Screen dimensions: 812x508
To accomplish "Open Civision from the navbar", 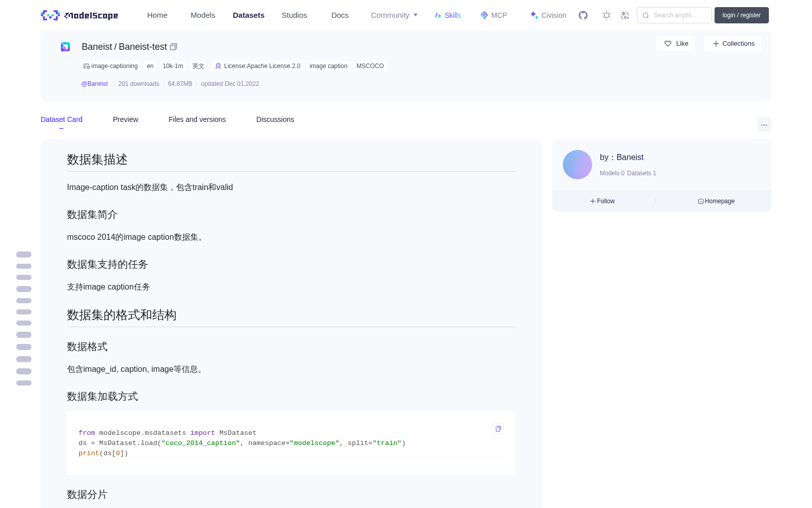I will tap(548, 15).
